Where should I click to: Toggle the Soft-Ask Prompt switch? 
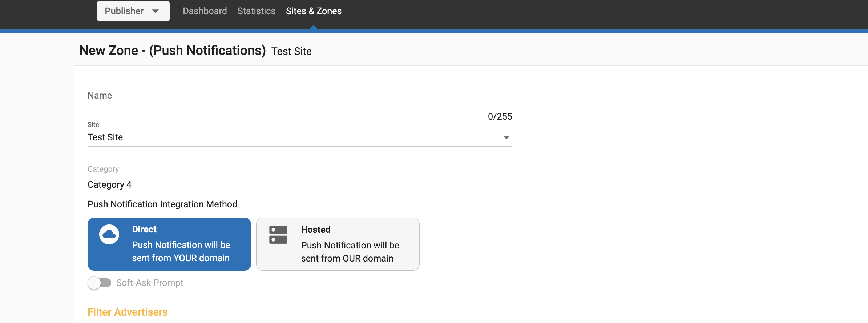coord(100,283)
